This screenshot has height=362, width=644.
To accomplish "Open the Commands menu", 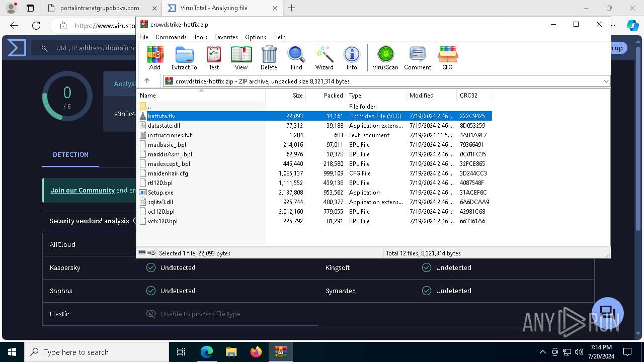I will (x=171, y=37).
